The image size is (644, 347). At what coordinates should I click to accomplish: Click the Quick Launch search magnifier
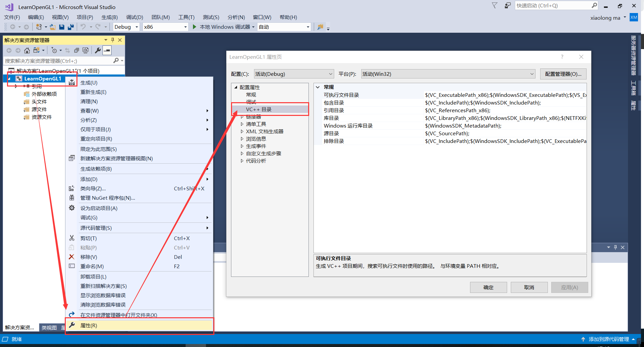(x=594, y=5)
